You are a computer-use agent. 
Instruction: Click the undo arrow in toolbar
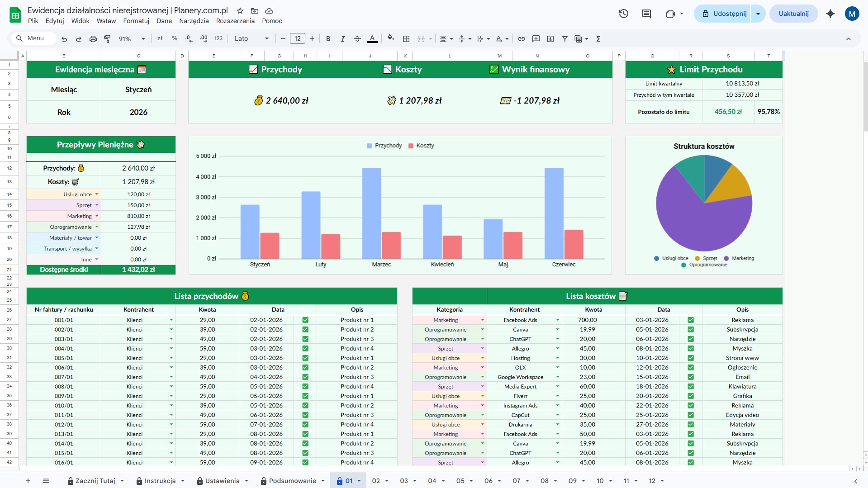[64, 39]
